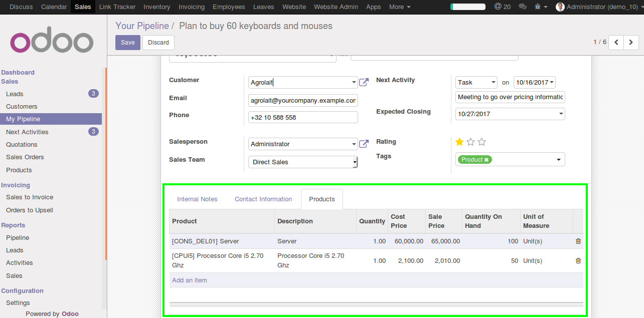Save the opportunity

[128, 43]
